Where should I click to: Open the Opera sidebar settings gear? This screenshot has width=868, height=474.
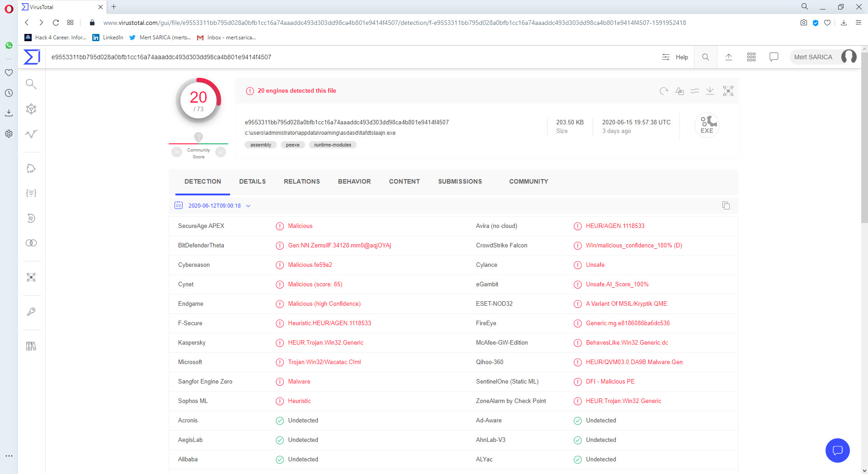[x=9, y=133]
